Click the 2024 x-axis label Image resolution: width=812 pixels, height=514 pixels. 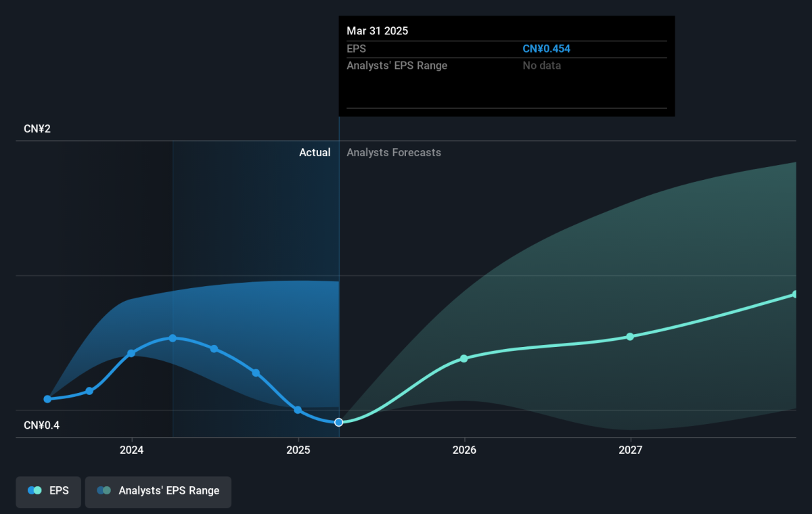pos(132,450)
